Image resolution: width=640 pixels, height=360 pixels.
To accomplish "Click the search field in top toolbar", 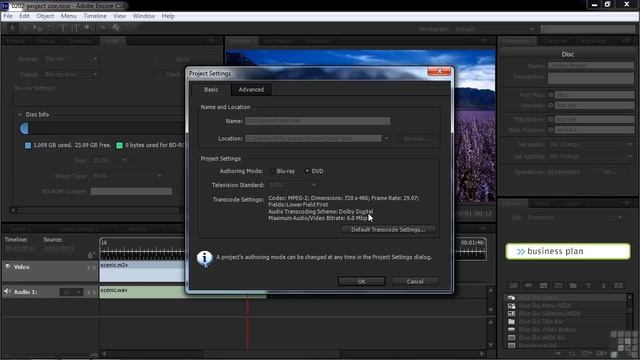I will coord(588,29).
